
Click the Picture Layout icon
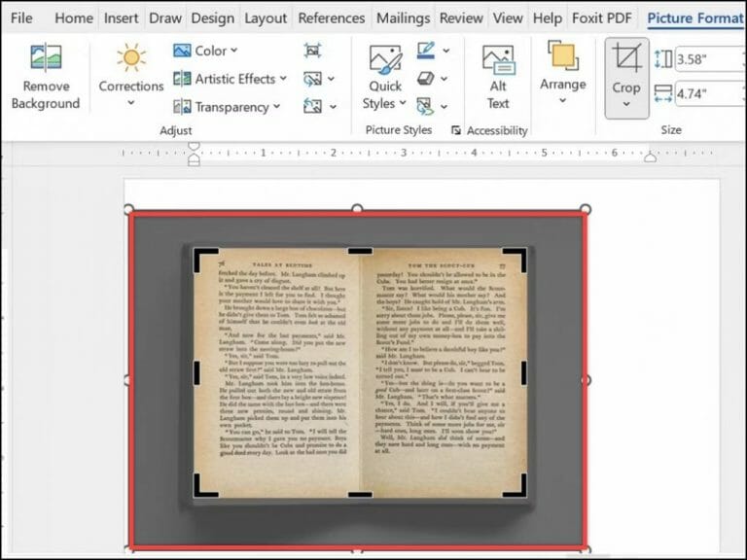click(425, 106)
